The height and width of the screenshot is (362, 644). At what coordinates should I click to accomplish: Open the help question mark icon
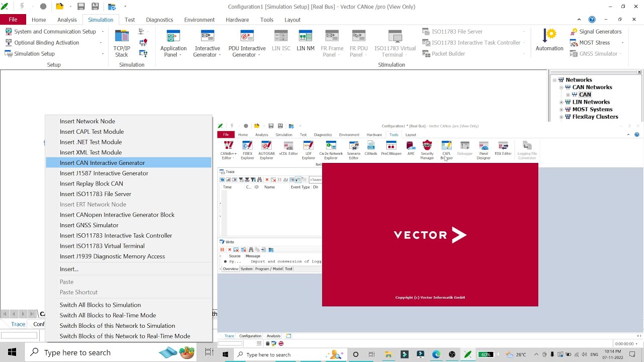pyautogui.click(x=592, y=20)
